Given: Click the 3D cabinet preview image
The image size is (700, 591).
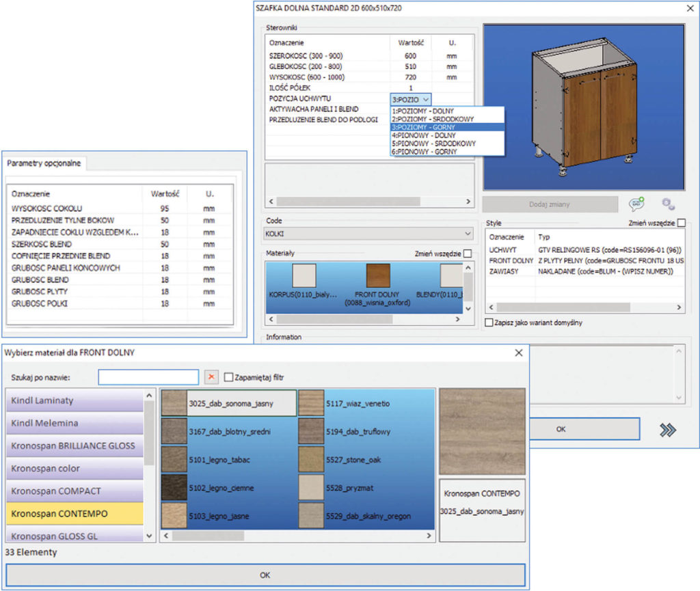Looking at the screenshot, I should [584, 107].
